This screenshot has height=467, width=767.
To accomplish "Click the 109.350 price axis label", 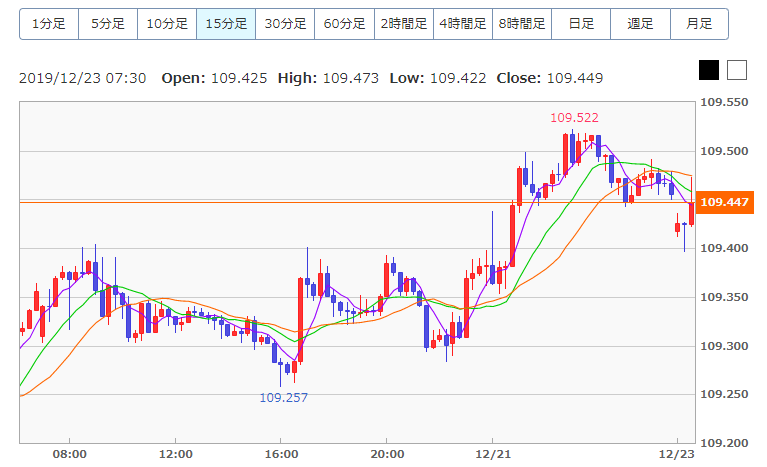I will [724, 297].
